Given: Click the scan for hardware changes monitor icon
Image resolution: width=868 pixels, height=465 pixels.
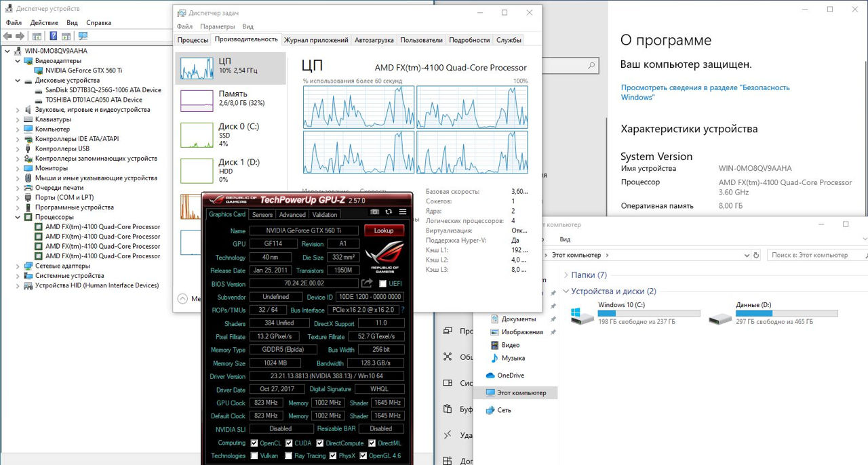Looking at the screenshot, I should coord(83,36).
